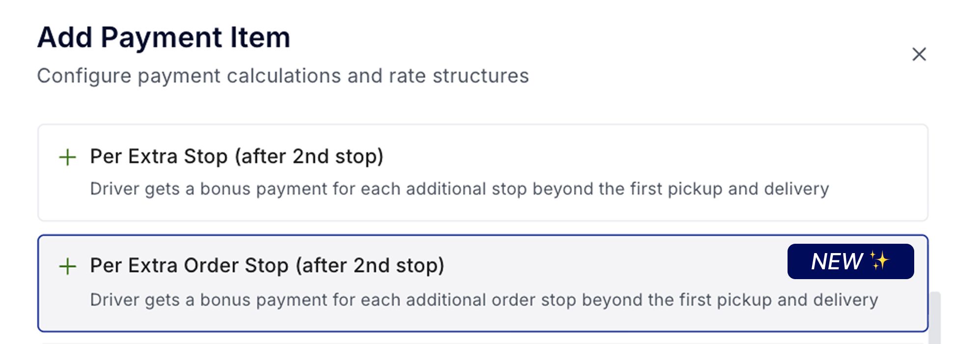Screen dimensions: 980x344
Task: Click plus icon beside Per Extra Order Stop
Action: (x=67, y=266)
